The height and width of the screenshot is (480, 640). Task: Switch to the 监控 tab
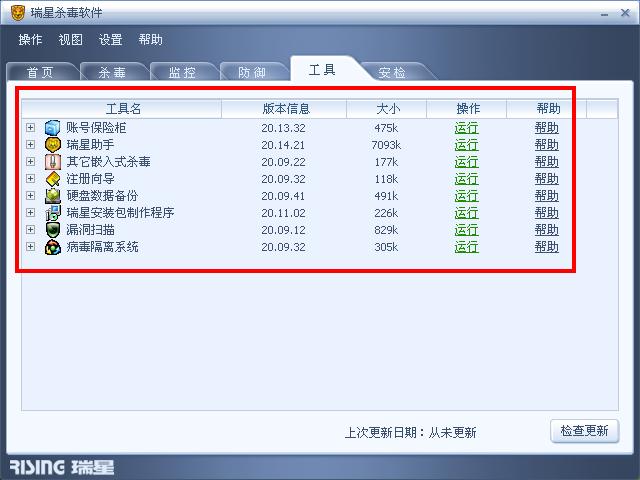[182, 72]
